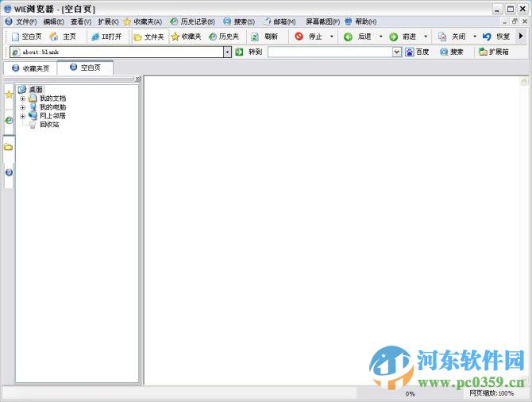Click the address bar showing about:blank
The image size is (532, 402).
pyautogui.click(x=117, y=52)
